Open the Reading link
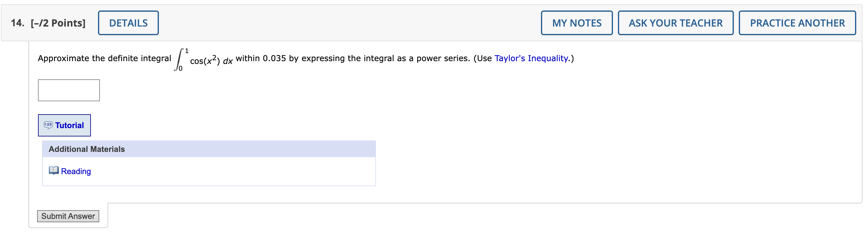 pyautogui.click(x=76, y=171)
